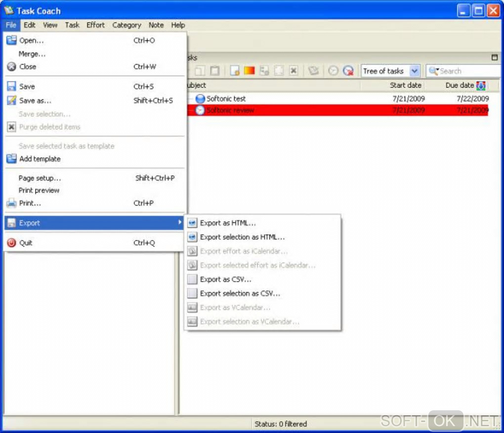Click Softonic test due date 7/22/2009

coord(472,99)
